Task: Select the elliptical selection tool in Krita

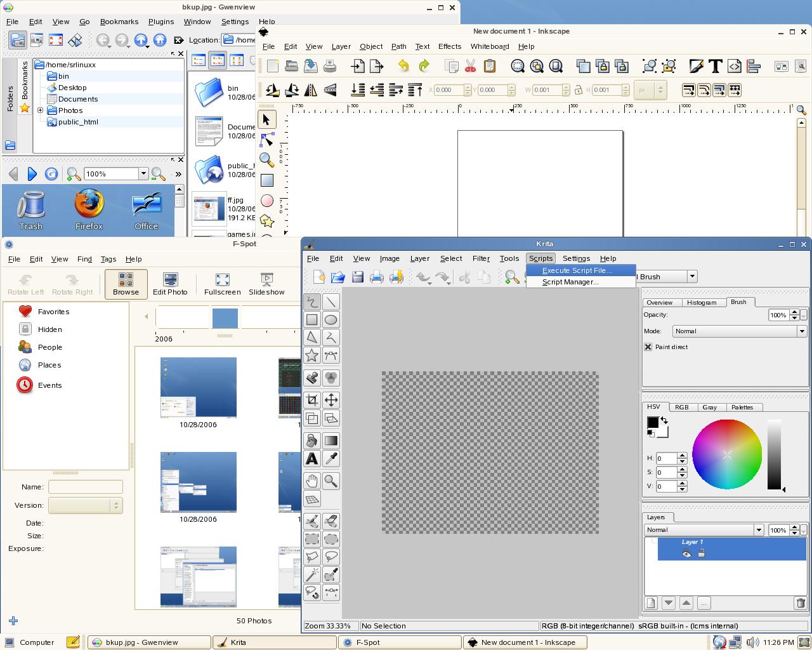Action: point(331,539)
